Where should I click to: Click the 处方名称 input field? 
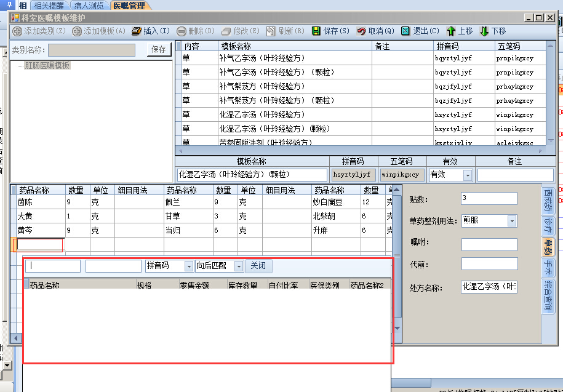coord(489,287)
